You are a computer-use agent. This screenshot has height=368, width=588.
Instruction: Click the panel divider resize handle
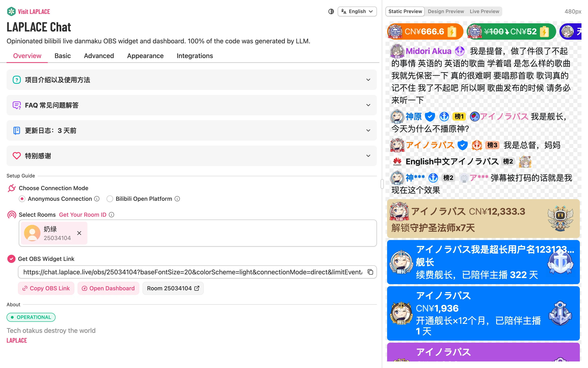[382, 184]
